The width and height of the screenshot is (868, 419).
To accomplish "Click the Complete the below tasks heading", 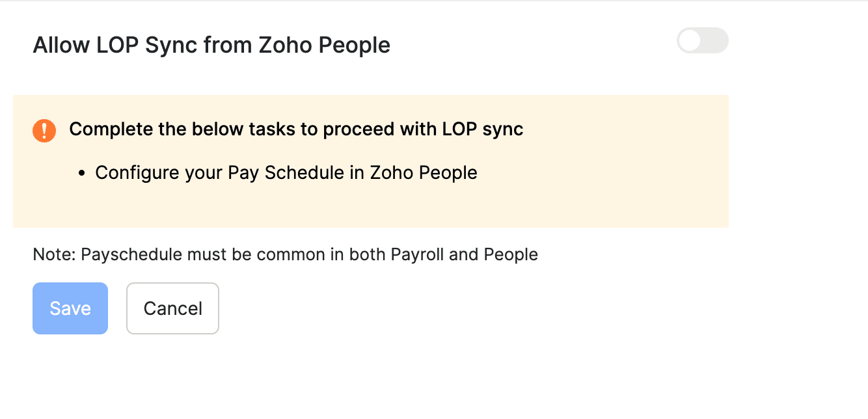I will 296,129.
